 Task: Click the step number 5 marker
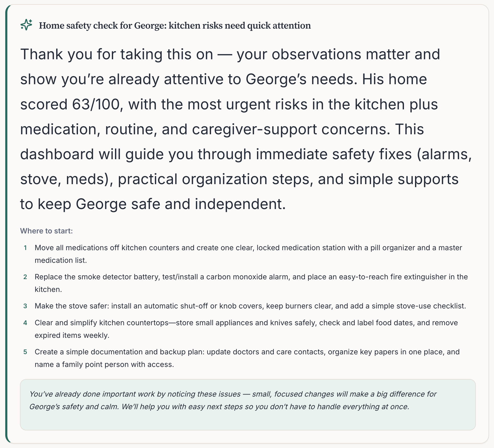click(25, 352)
